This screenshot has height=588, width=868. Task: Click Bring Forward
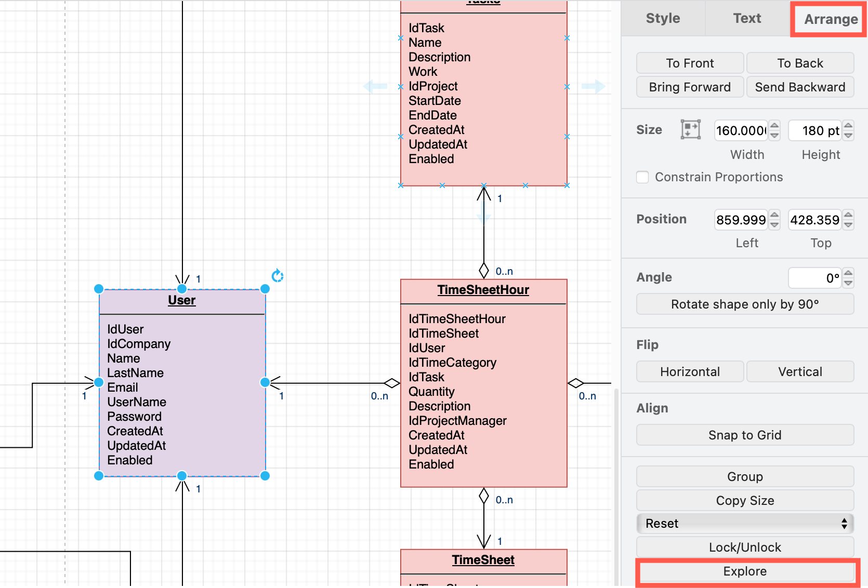click(690, 87)
